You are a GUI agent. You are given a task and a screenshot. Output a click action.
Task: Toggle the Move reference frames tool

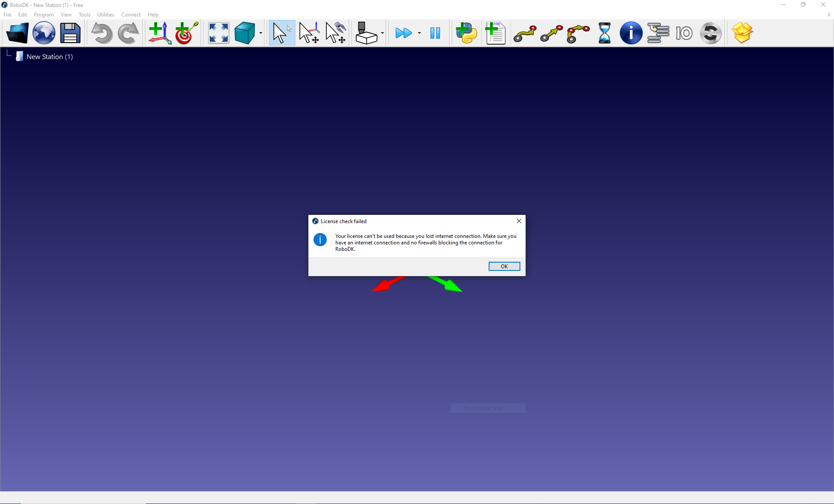pos(309,33)
